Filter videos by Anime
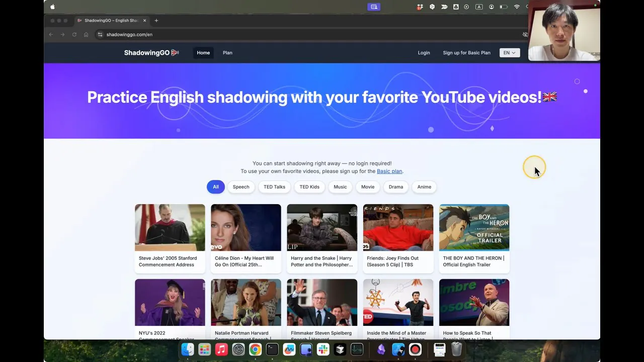This screenshot has height=362, width=644. pyautogui.click(x=424, y=187)
